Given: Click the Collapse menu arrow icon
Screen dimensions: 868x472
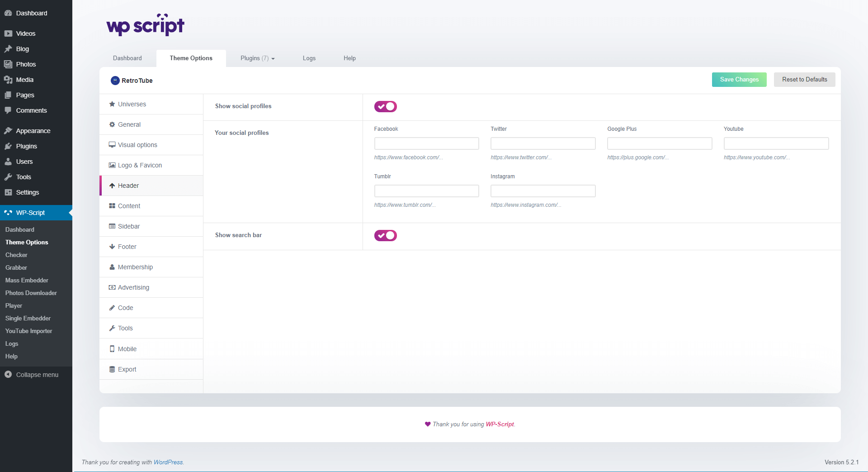Looking at the screenshot, I should (8, 375).
